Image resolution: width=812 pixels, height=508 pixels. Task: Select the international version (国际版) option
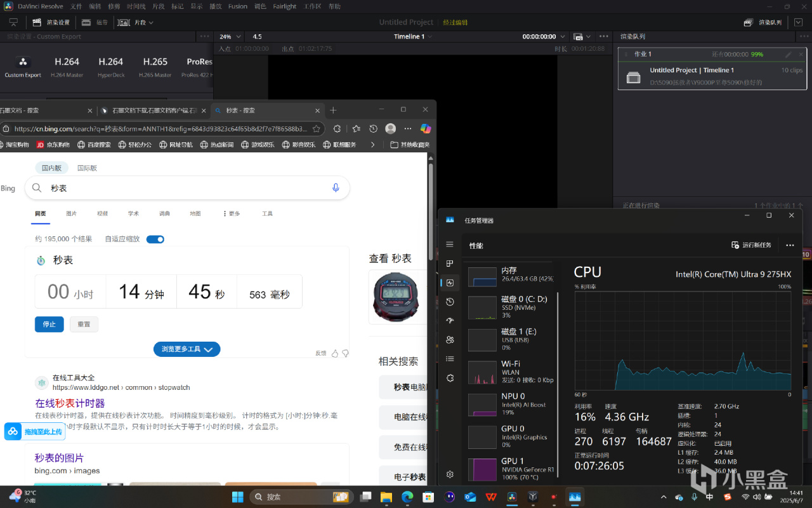pyautogui.click(x=87, y=168)
